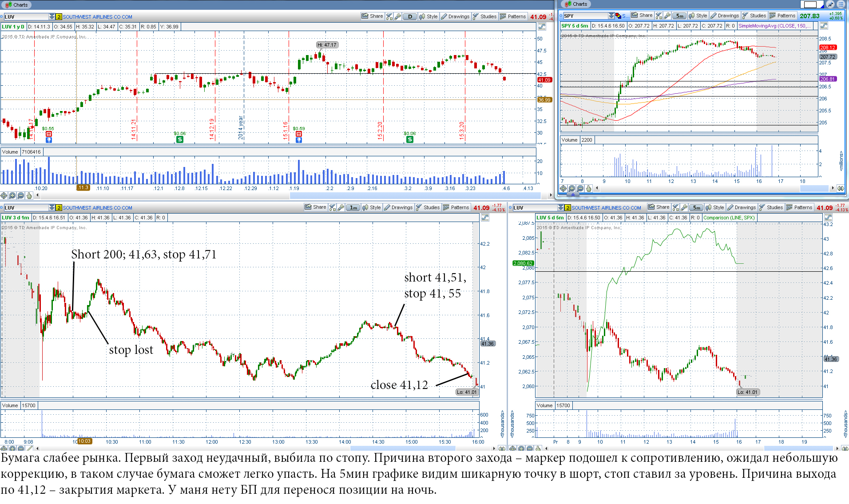Open list menu icon at top-right corner
This screenshot has height=504, width=849.
pyautogui.click(x=841, y=4)
